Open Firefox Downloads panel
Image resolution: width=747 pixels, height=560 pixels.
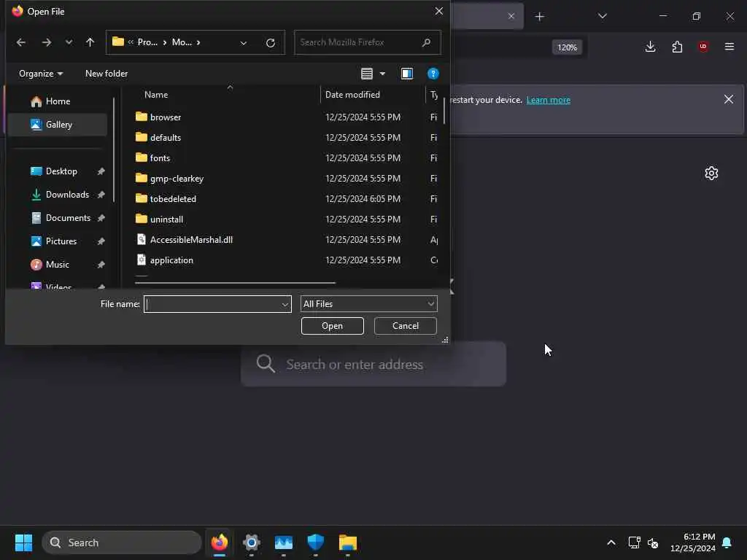(650, 47)
